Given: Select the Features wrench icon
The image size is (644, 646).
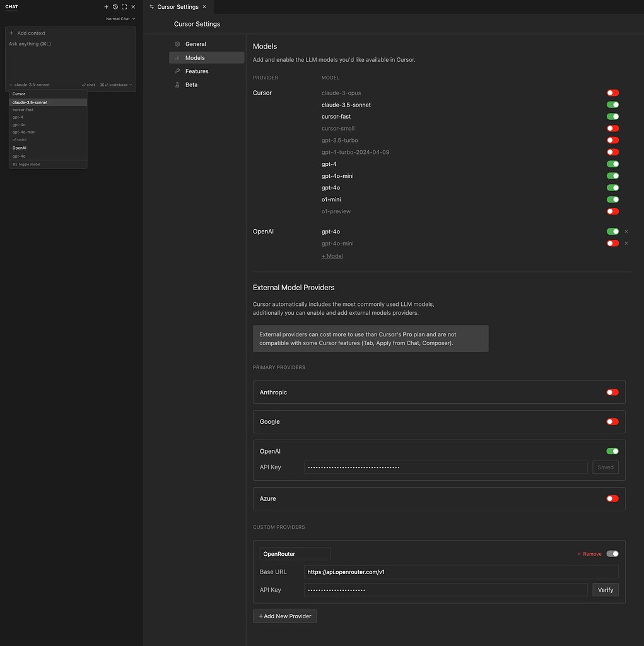Looking at the screenshot, I should coord(177,71).
